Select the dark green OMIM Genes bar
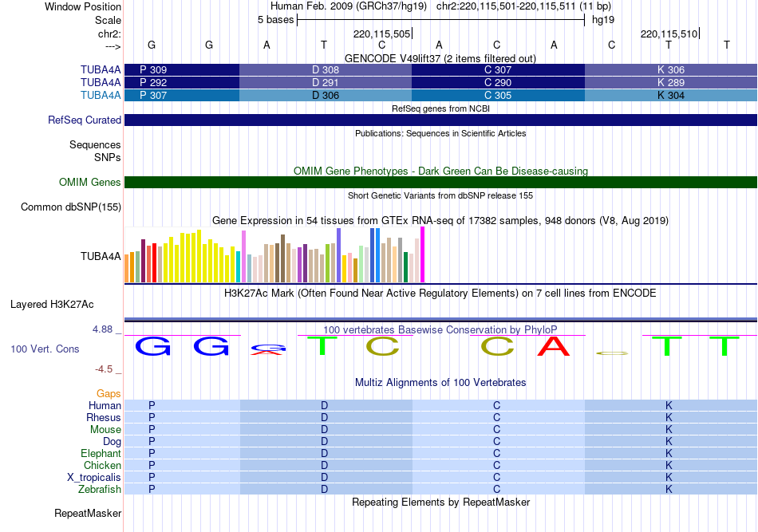 point(440,182)
